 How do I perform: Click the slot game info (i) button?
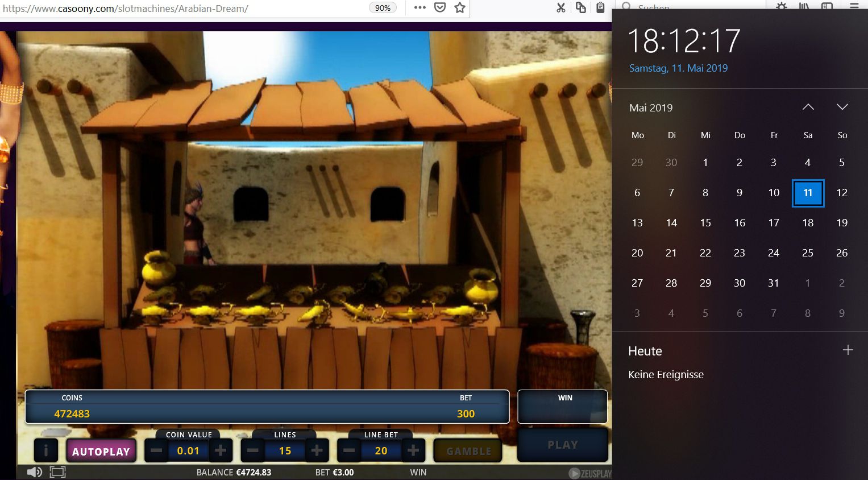[x=46, y=451]
